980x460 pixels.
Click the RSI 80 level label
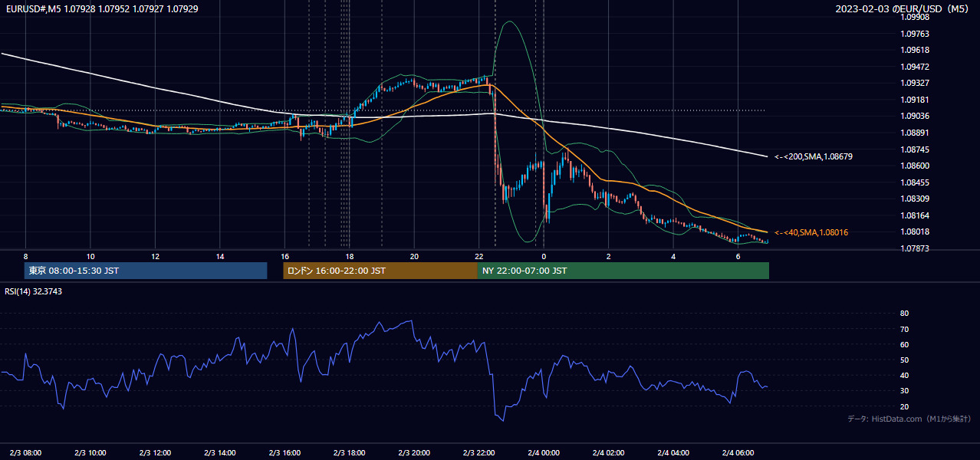(x=904, y=314)
